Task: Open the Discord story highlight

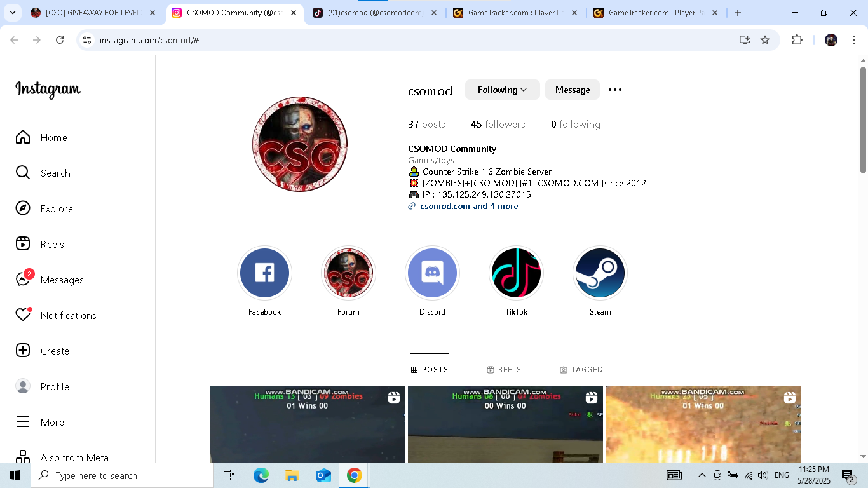Action: click(x=432, y=273)
